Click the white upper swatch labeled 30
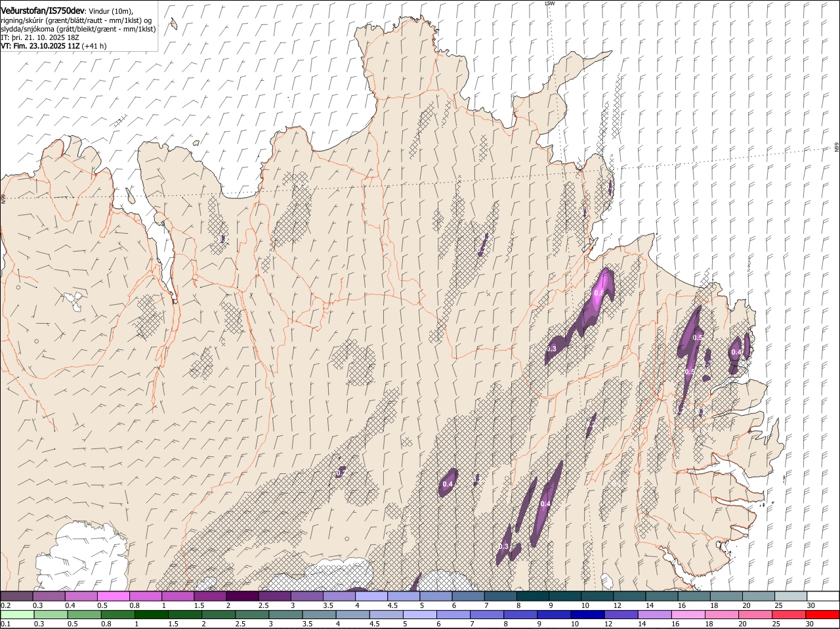This screenshot has width=840, height=629. coord(823,596)
